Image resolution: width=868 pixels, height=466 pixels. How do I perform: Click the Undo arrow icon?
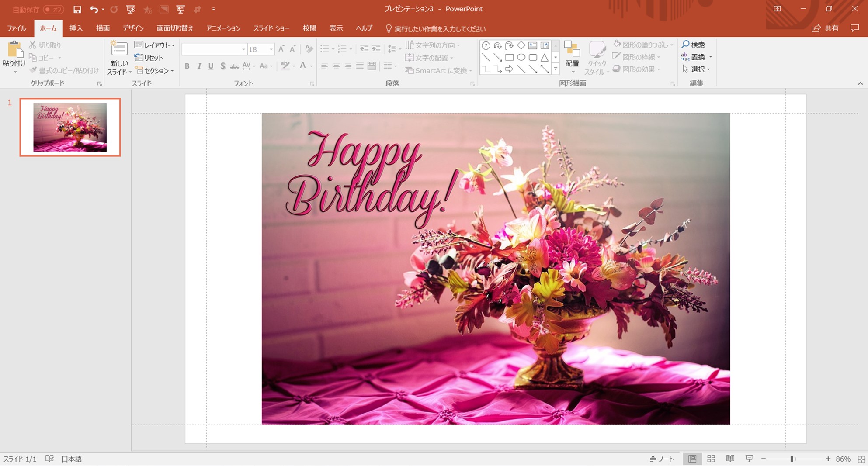[x=94, y=9]
